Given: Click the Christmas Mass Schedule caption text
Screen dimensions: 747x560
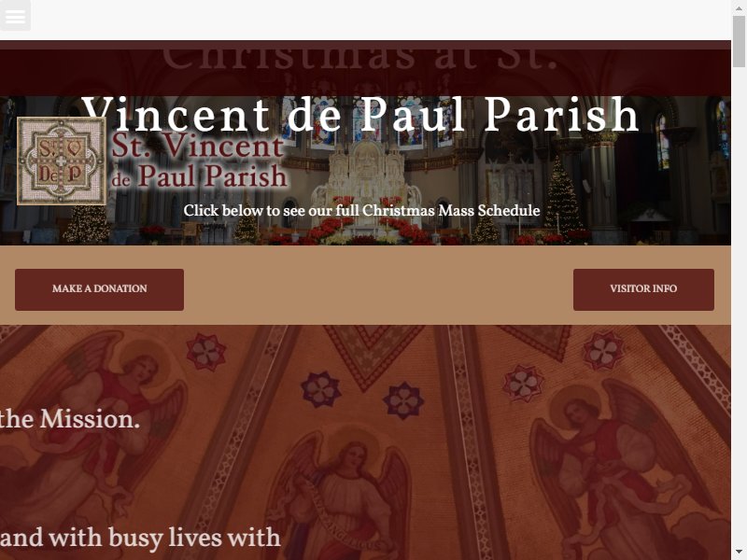Looking at the screenshot, I should pyautogui.click(x=361, y=211).
